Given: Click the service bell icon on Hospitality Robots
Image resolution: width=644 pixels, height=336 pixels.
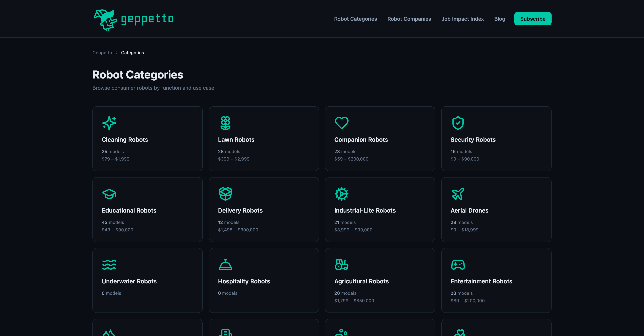Looking at the screenshot, I should 225,265.
